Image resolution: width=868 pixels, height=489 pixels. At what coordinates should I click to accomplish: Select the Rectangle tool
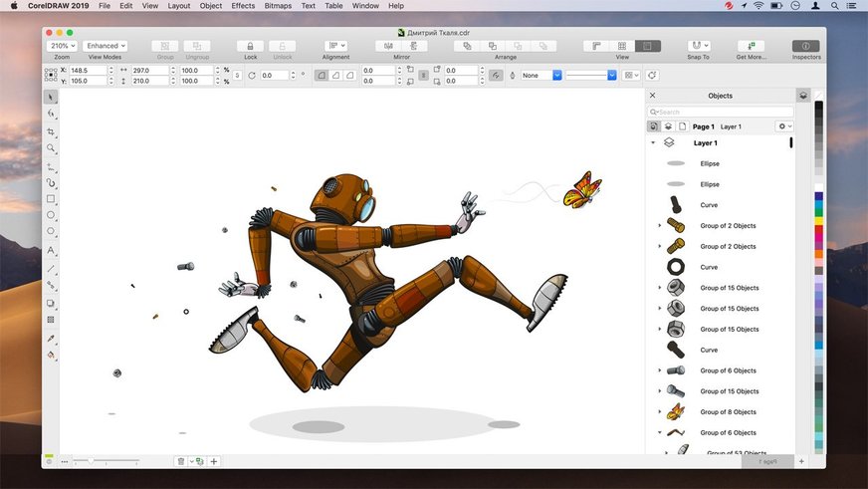pos(51,199)
